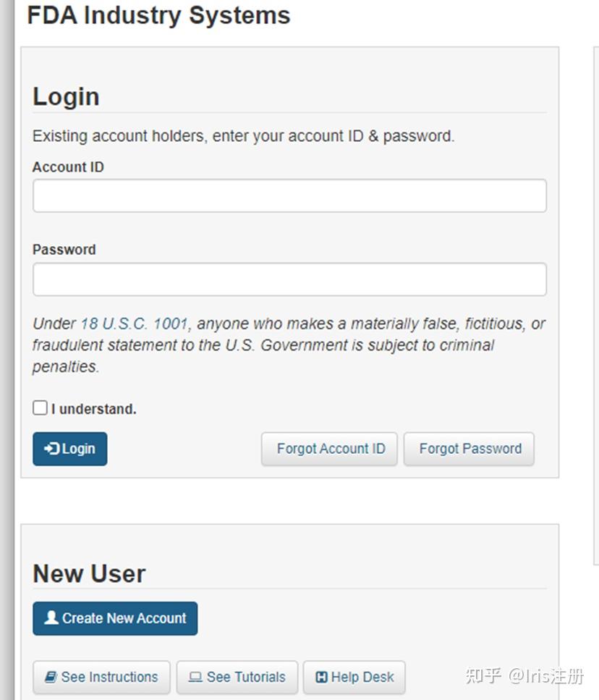This screenshot has width=599, height=700.
Task: Click the H icon beside Help Desk
Action: tap(322, 678)
